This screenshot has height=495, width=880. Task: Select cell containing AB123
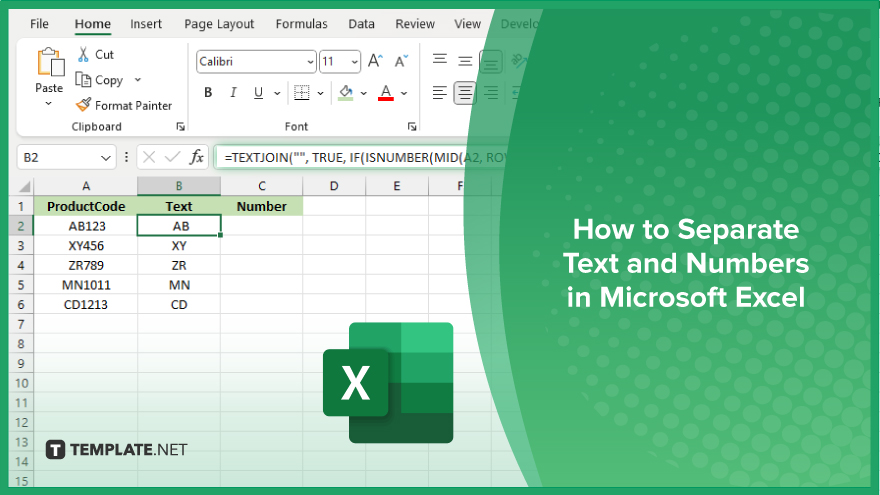point(86,226)
